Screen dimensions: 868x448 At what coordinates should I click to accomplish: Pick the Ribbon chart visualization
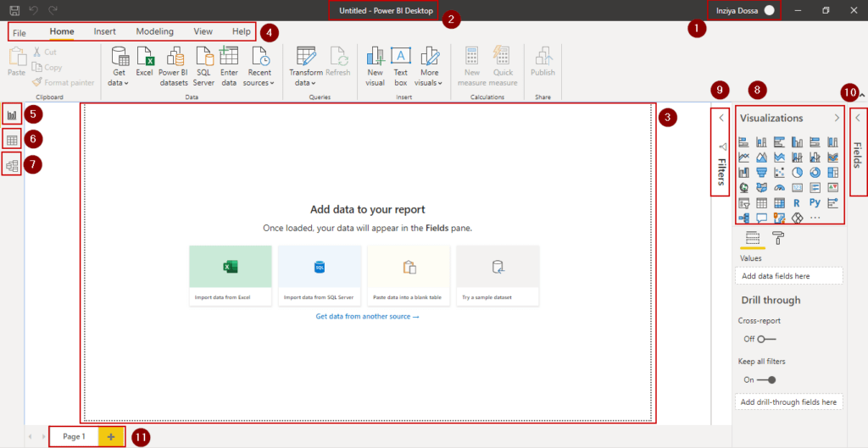pos(832,157)
